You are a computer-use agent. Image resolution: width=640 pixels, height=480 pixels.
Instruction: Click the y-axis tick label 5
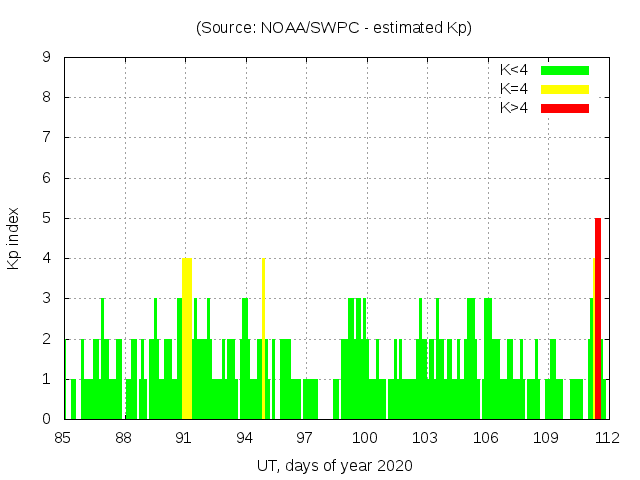click(x=47, y=219)
